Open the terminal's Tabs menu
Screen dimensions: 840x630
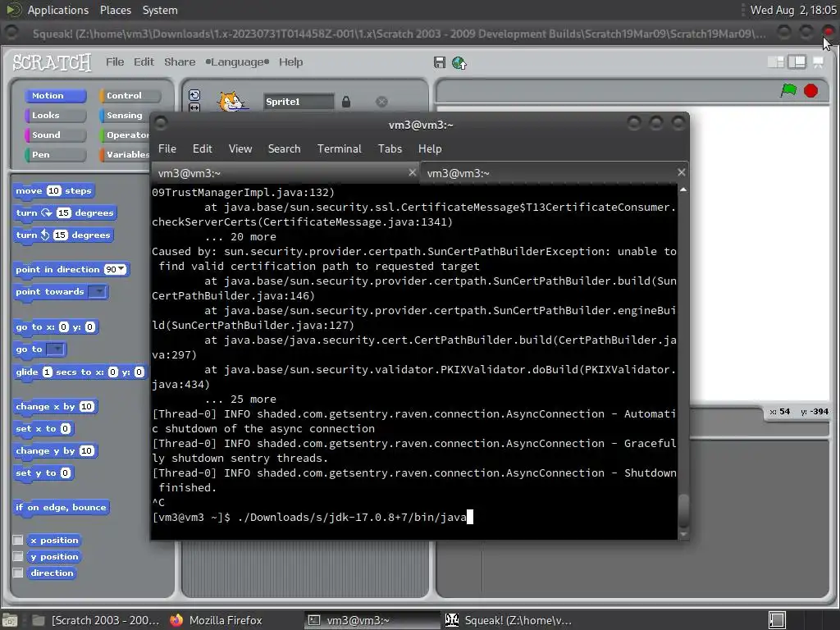[x=390, y=149]
